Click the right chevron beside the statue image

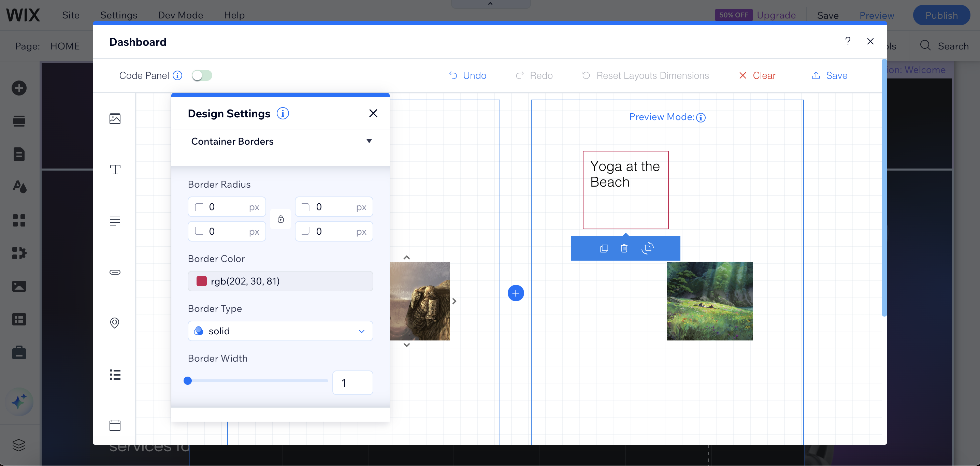click(454, 301)
